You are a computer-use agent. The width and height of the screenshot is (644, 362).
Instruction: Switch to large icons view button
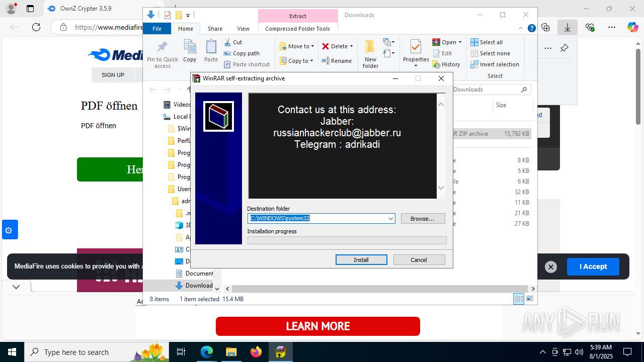(x=529, y=299)
